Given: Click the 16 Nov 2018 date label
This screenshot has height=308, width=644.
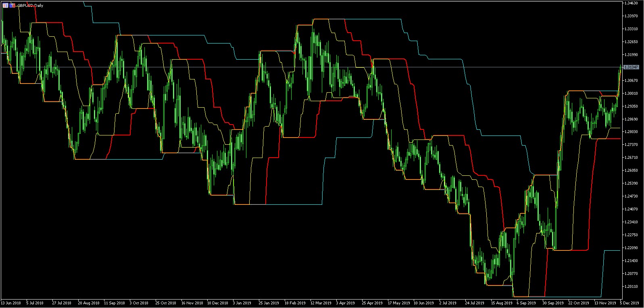Looking at the screenshot, I should (192, 303).
